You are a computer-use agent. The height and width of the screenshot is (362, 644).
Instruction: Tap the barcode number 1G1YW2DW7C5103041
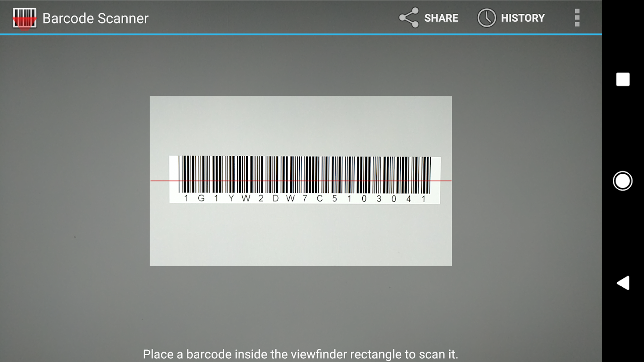(305, 199)
